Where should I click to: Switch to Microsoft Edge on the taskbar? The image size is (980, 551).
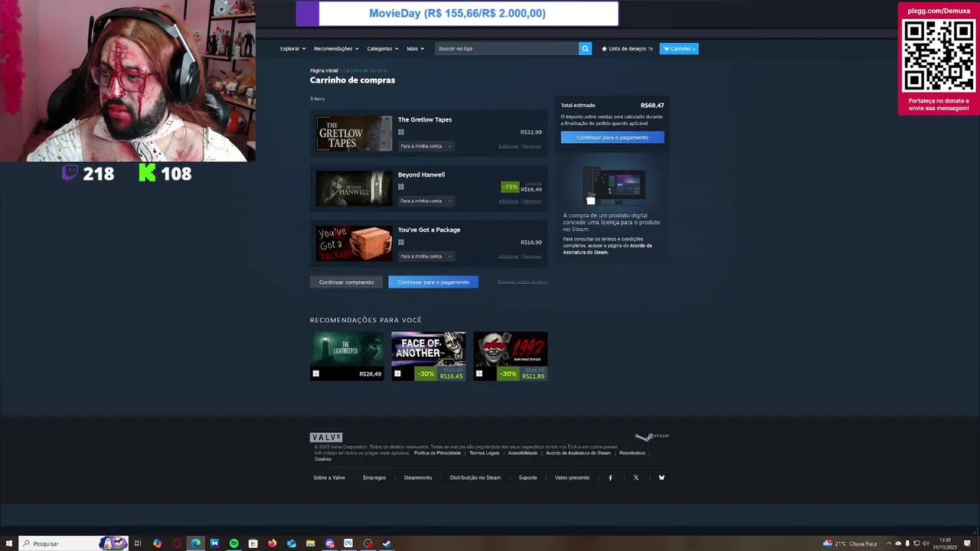click(196, 543)
